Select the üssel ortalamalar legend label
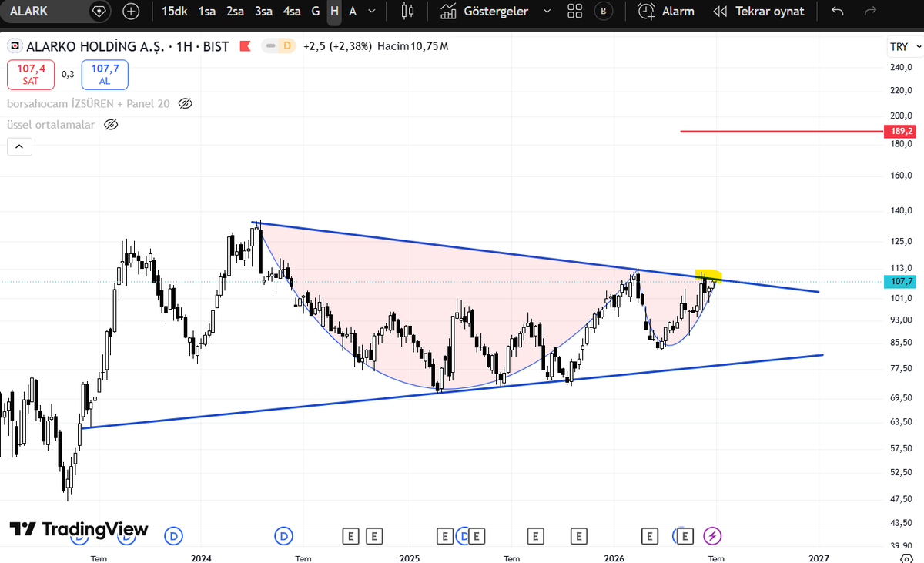Viewport: 924px width, 563px height. [x=51, y=124]
